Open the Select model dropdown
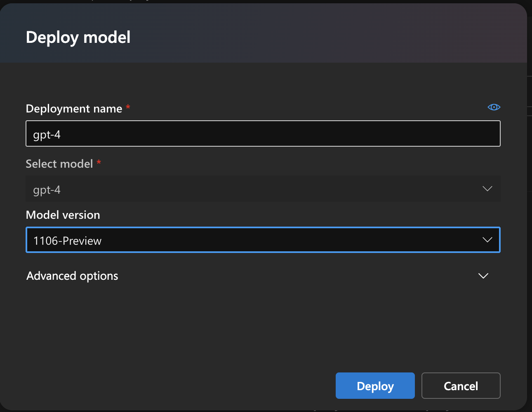532x412 pixels. pos(263,189)
